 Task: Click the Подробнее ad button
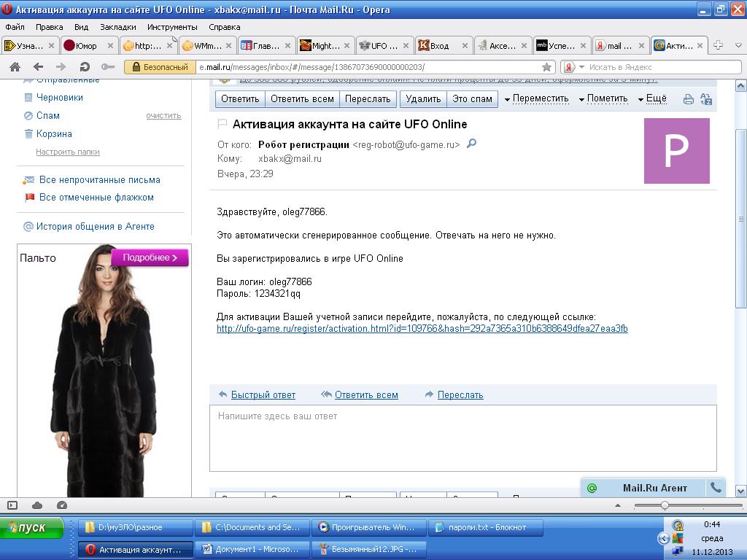(x=150, y=257)
